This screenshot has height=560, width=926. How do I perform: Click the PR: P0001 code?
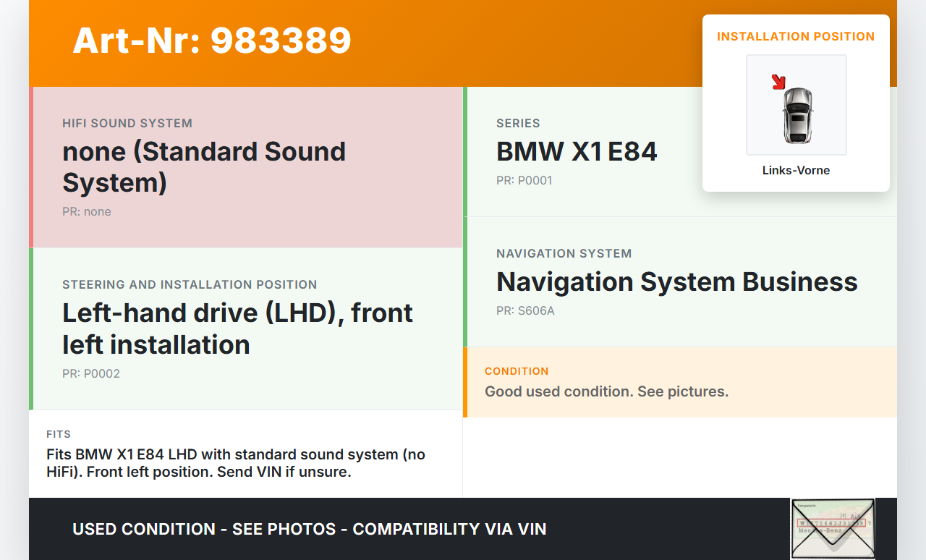click(x=524, y=181)
